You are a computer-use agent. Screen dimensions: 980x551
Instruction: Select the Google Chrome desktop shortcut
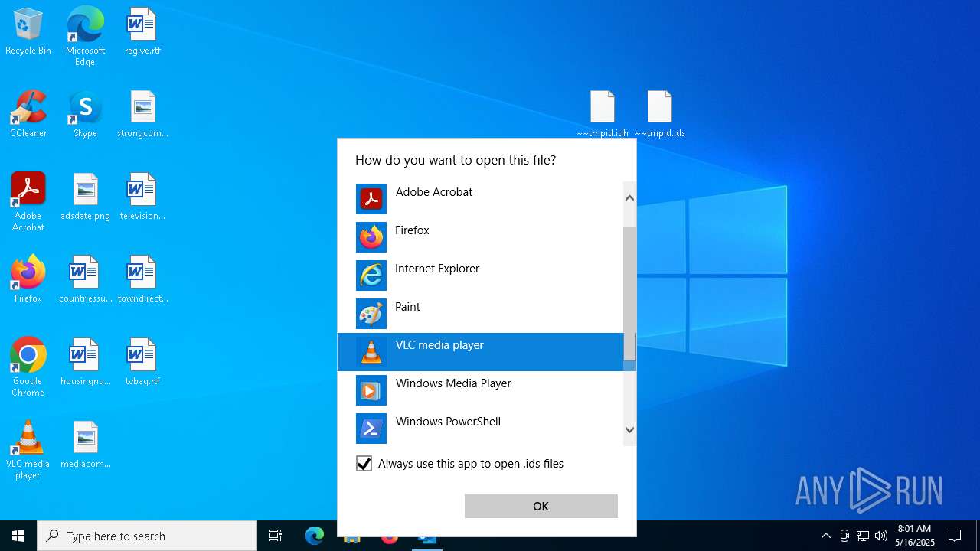(28, 367)
